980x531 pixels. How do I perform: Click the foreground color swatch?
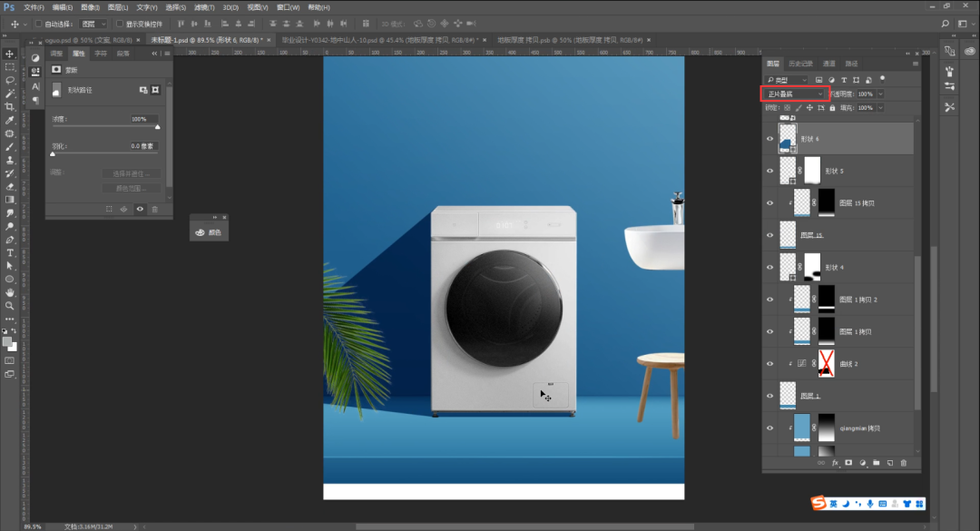pyautogui.click(x=7, y=341)
